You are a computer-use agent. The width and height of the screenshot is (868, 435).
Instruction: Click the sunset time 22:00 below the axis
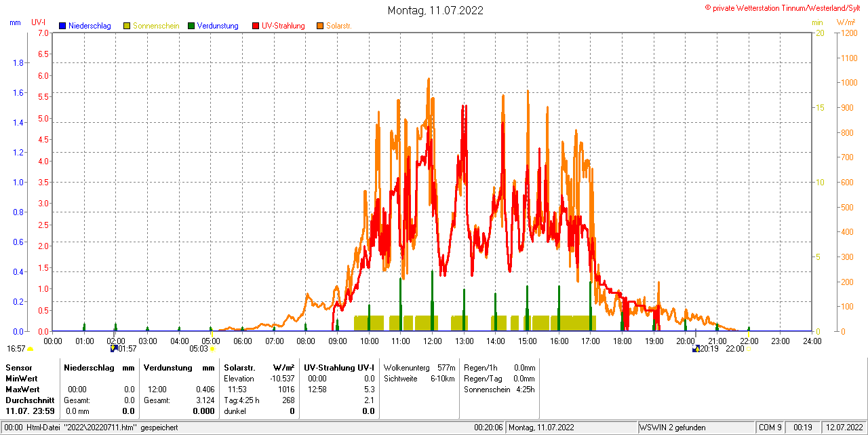734,349
